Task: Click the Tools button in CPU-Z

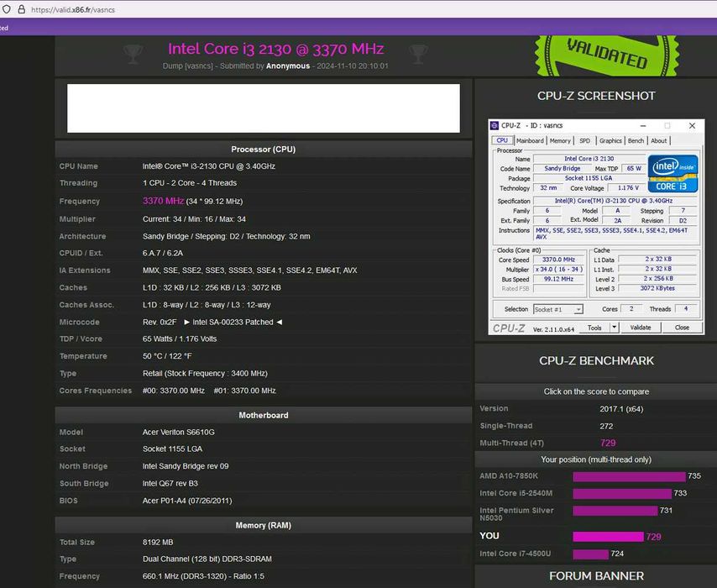Action: (x=594, y=328)
